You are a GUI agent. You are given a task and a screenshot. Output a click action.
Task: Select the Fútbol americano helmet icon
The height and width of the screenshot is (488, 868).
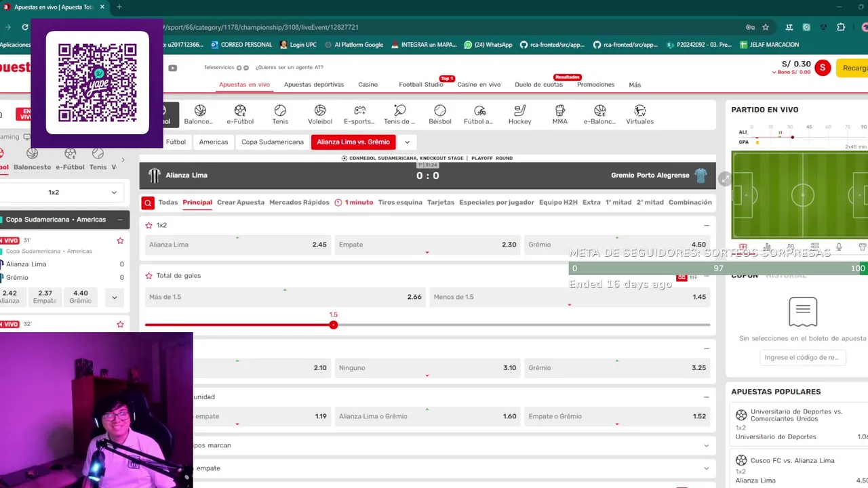click(479, 110)
